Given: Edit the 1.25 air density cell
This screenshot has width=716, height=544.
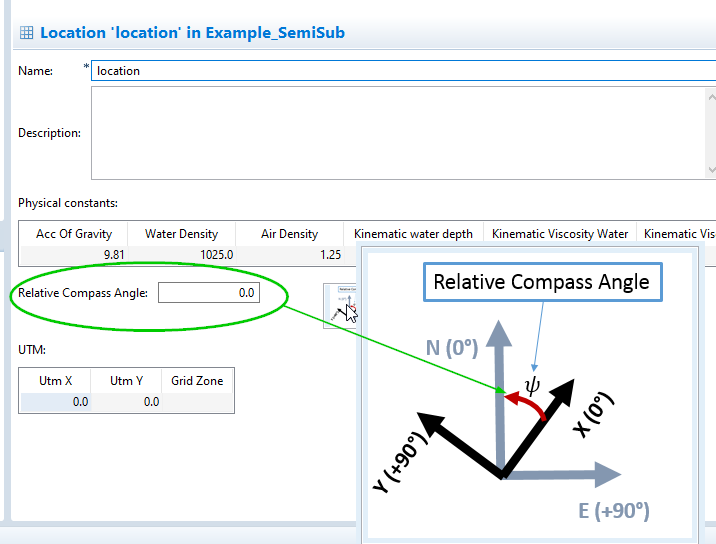Looking at the screenshot, I should (289, 255).
